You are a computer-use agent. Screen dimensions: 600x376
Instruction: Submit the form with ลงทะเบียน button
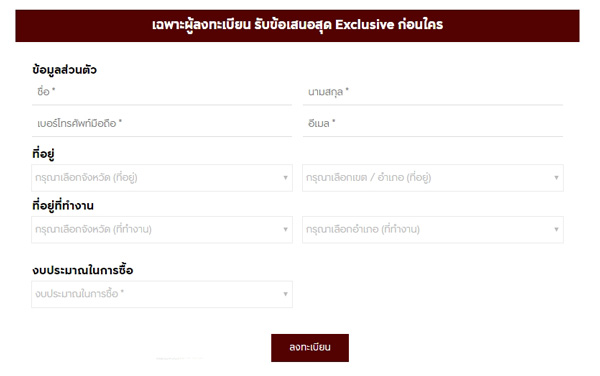click(310, 348)
